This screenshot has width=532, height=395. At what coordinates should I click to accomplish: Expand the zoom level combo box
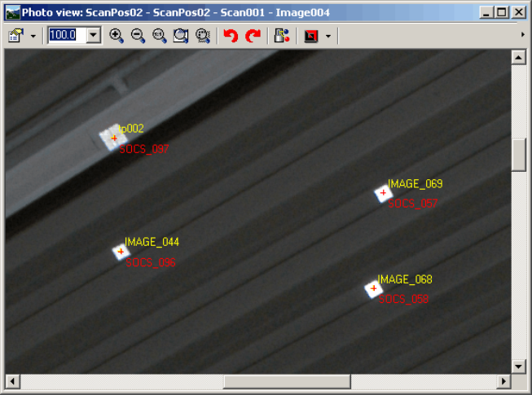[93, 36]
